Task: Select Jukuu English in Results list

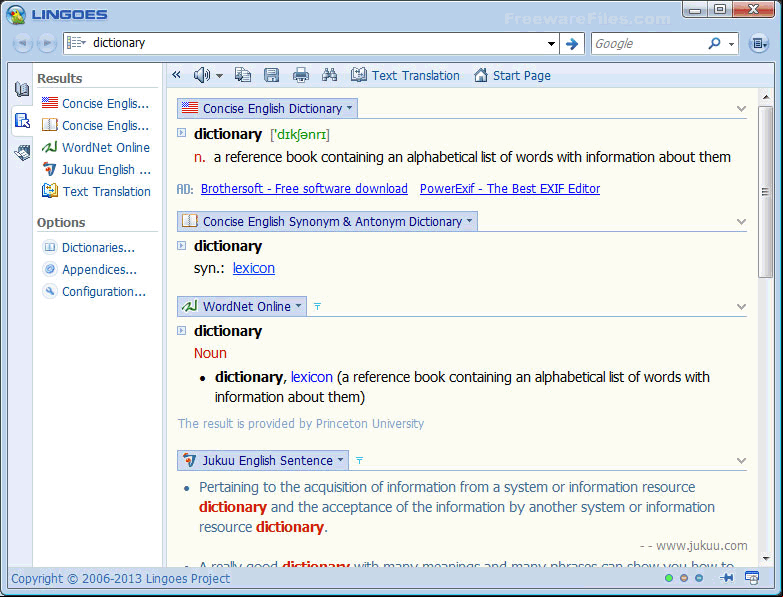Action: click(x=96, y=169)
